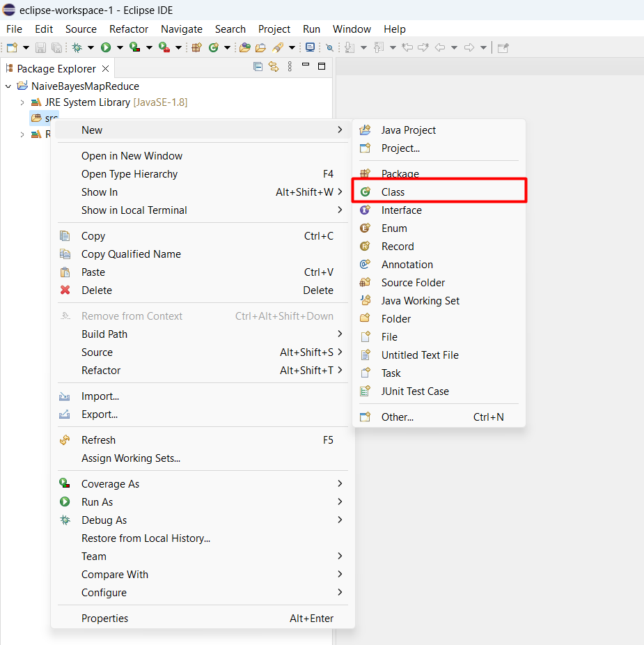Select Refresh from the context menu
Viewport: 644px width, 645px height.
[x=98, y=440]
